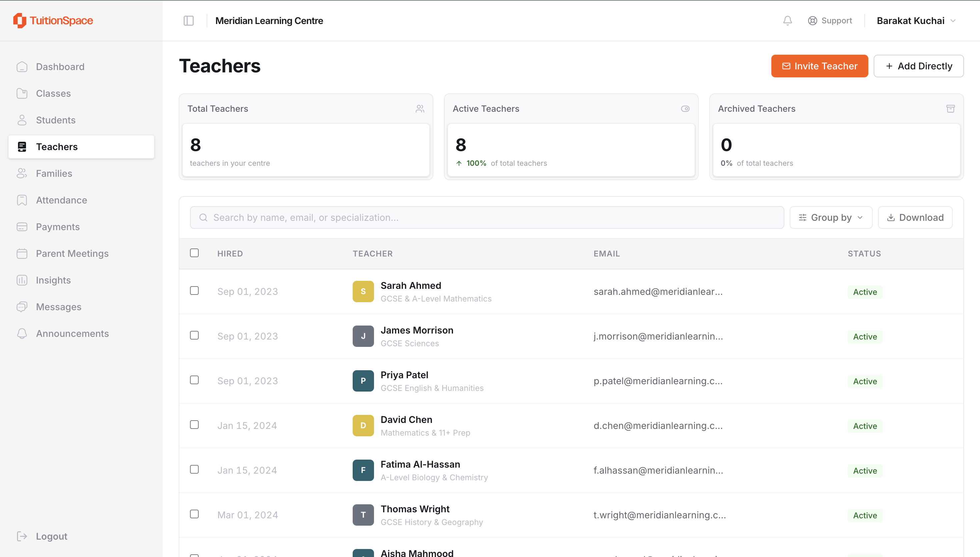This screenshot has height=557, width=980.
Task: Click the Dashboard sidebar icon
Action: pyautogui.click(x=22, y=67)
